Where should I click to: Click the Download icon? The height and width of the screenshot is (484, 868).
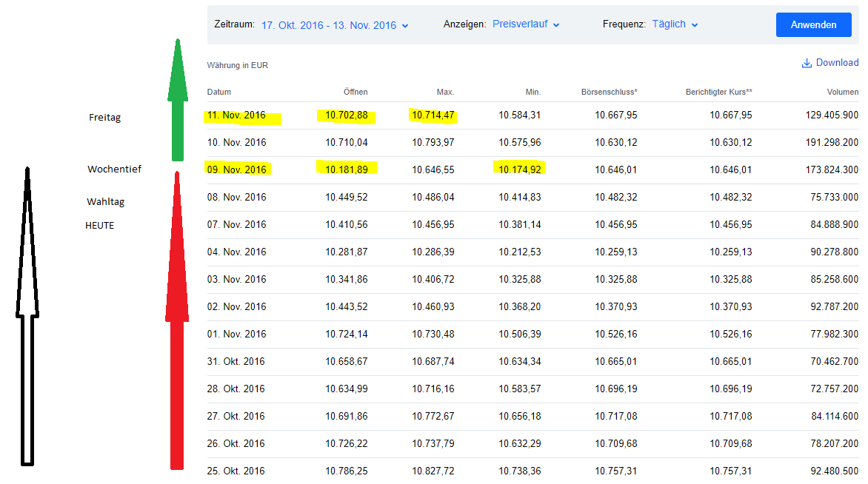[x=807, y=63]
